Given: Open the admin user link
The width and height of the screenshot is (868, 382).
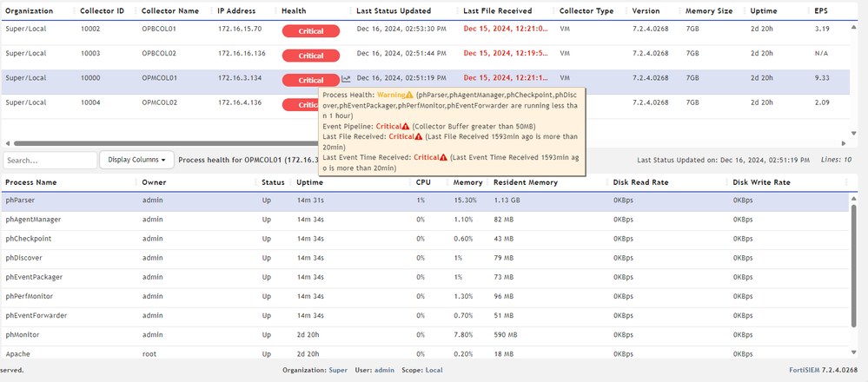Looking at the screenshot, I should coord(384,371).
